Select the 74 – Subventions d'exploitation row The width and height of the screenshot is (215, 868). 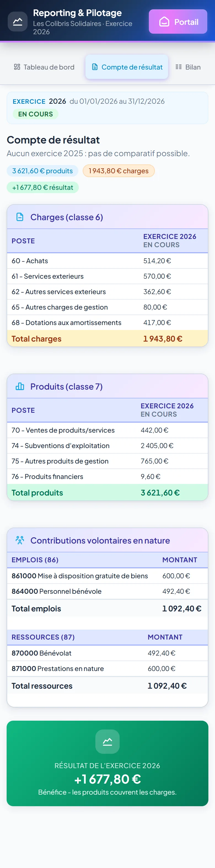[x=107, y=446]
